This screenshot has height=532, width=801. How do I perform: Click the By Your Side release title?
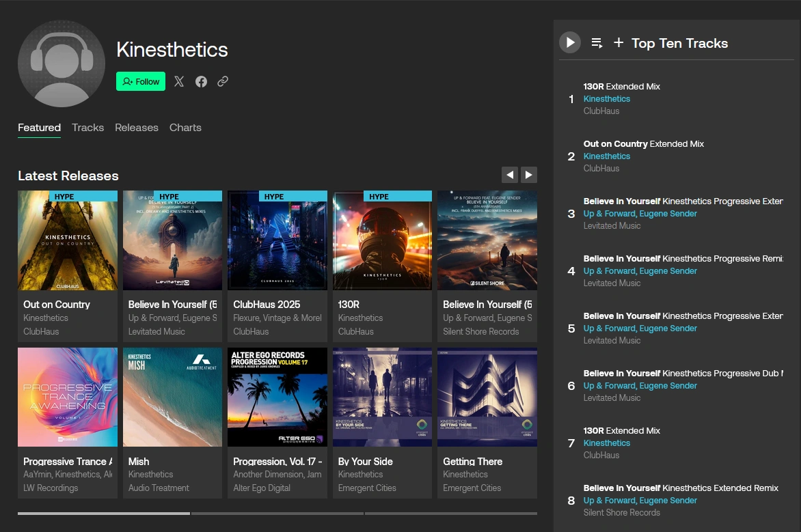coord(365,462)
